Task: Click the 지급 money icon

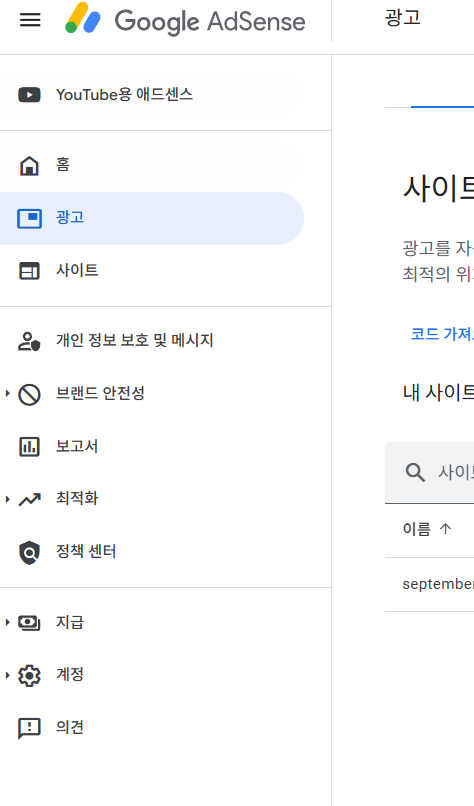Action: 29,623
